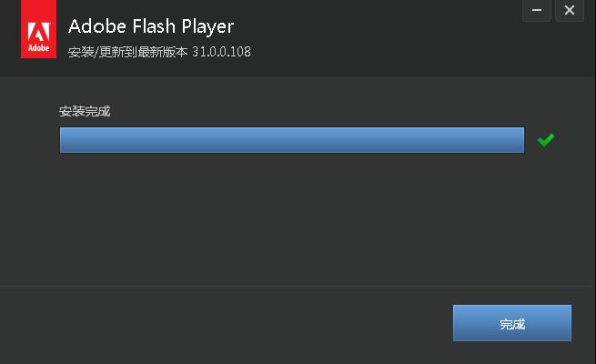Click the empty space between progress bar and checkmark

tap(531, 140)
